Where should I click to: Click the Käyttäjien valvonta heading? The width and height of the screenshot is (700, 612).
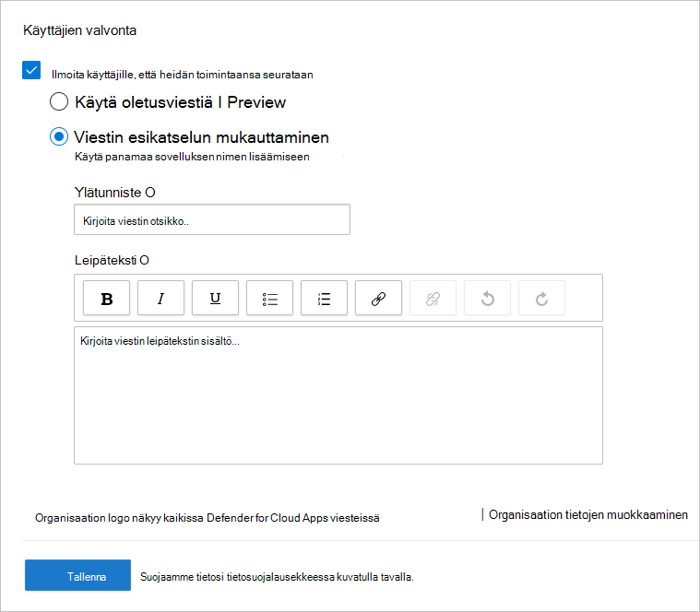coord(80,30)
